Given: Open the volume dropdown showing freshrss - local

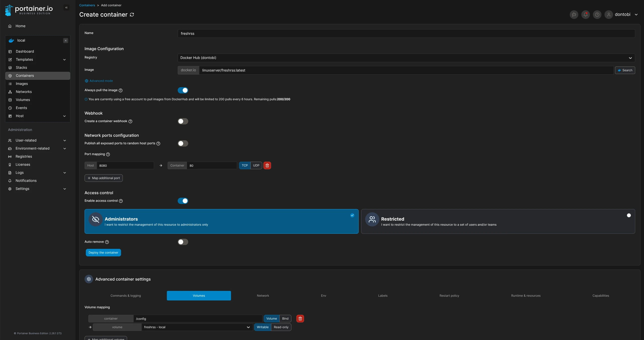Looking at the screenshot, I should (x=197, y=327).
